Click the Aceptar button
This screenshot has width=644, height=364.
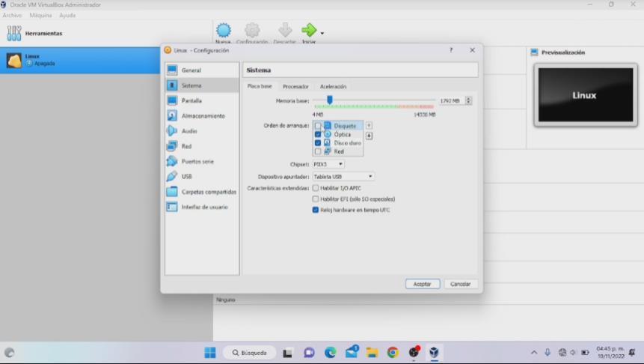pos(422,284)
